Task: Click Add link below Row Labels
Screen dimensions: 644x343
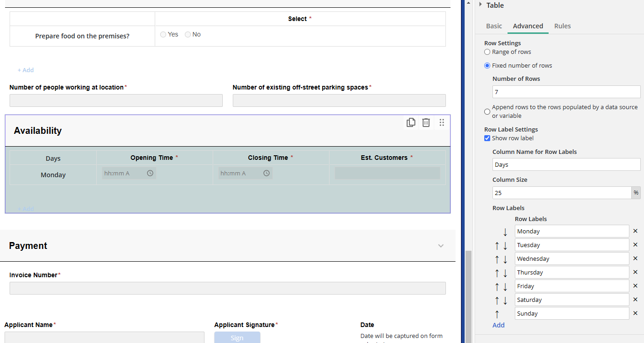Action: (498, 325)
